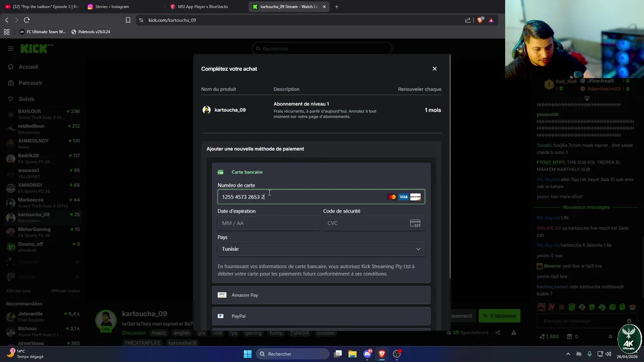Switch to MSI App Player x BlueStacks tab
This screenshot has height=362, width=644.
[206, 7]
